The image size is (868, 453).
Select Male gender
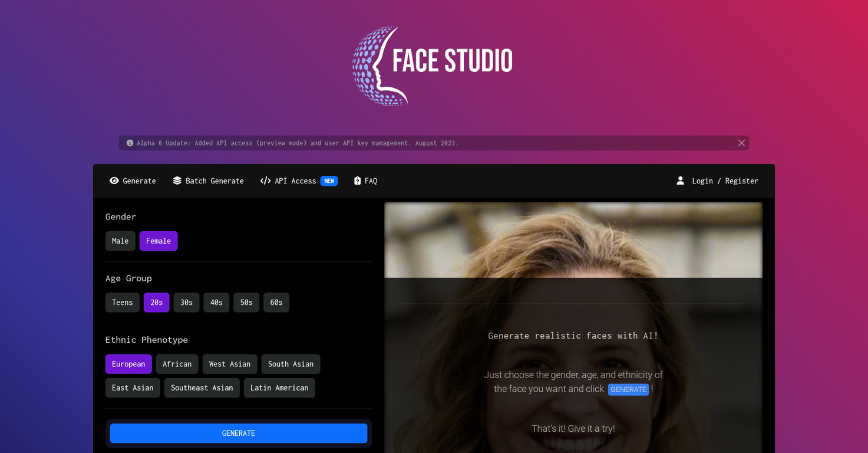tap(120, 241)
